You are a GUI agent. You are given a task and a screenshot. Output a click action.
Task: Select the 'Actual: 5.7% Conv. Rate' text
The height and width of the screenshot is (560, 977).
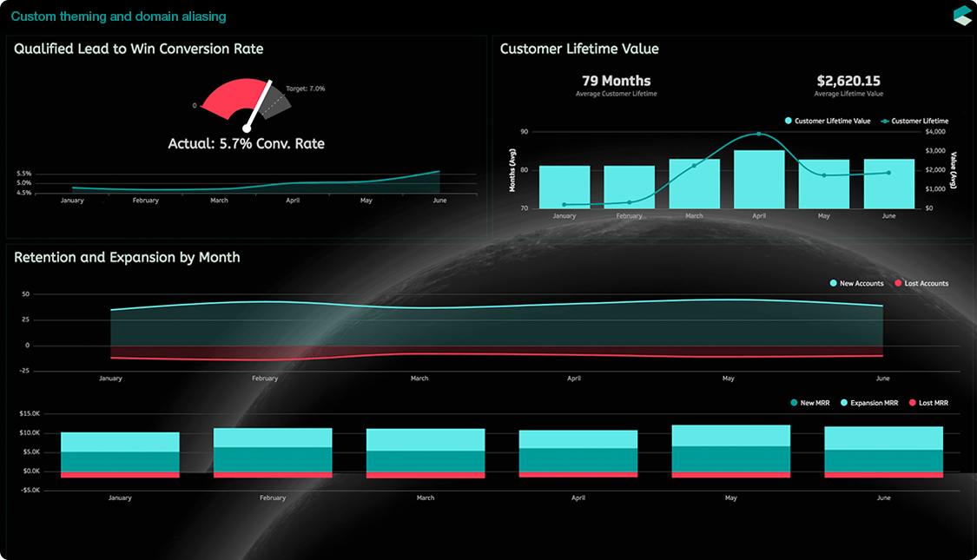point(246,144)
